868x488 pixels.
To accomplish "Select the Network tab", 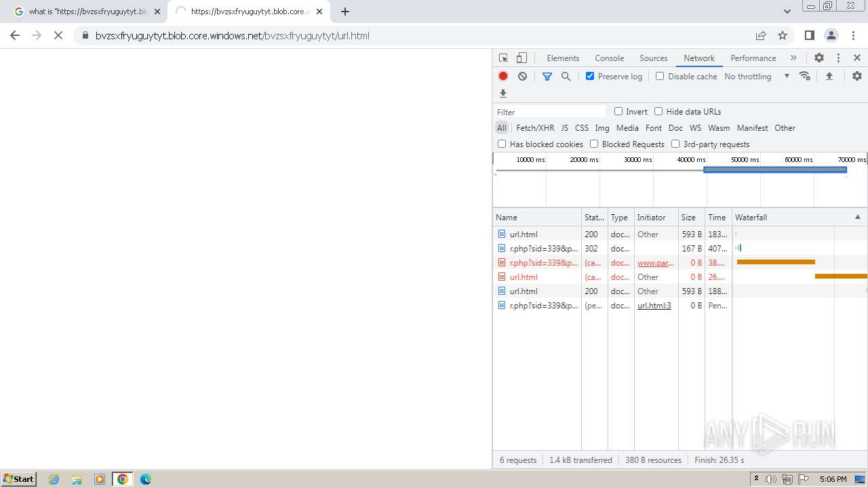I will (x=699, y=58).
